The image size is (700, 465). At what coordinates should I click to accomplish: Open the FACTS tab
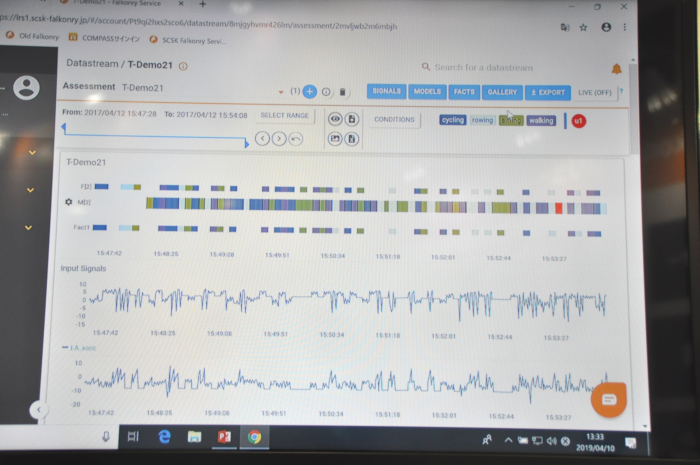point(464,91)
